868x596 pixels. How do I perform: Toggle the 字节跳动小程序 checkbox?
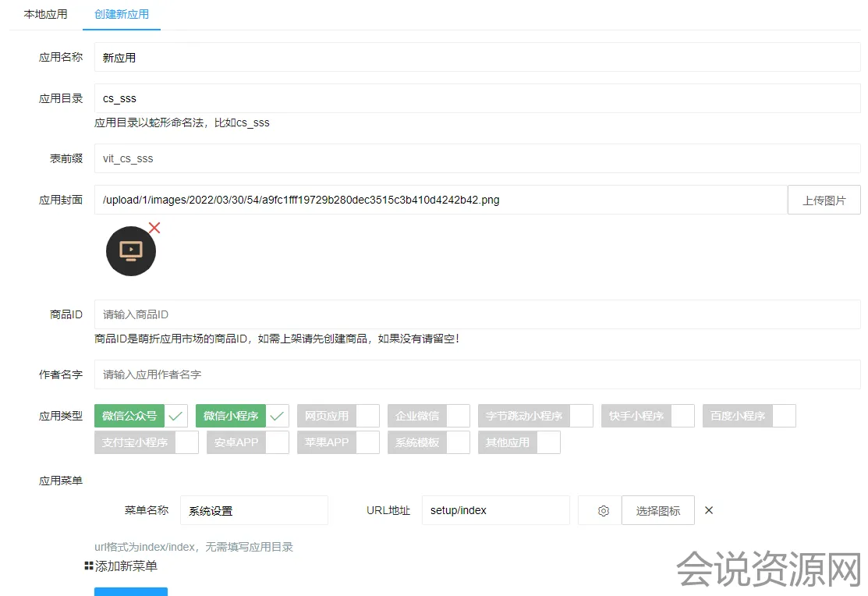click(x=535, y=416)
